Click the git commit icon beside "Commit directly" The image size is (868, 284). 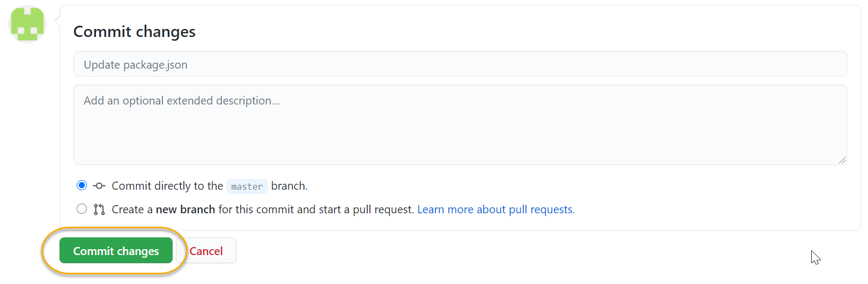pos(99,186)
